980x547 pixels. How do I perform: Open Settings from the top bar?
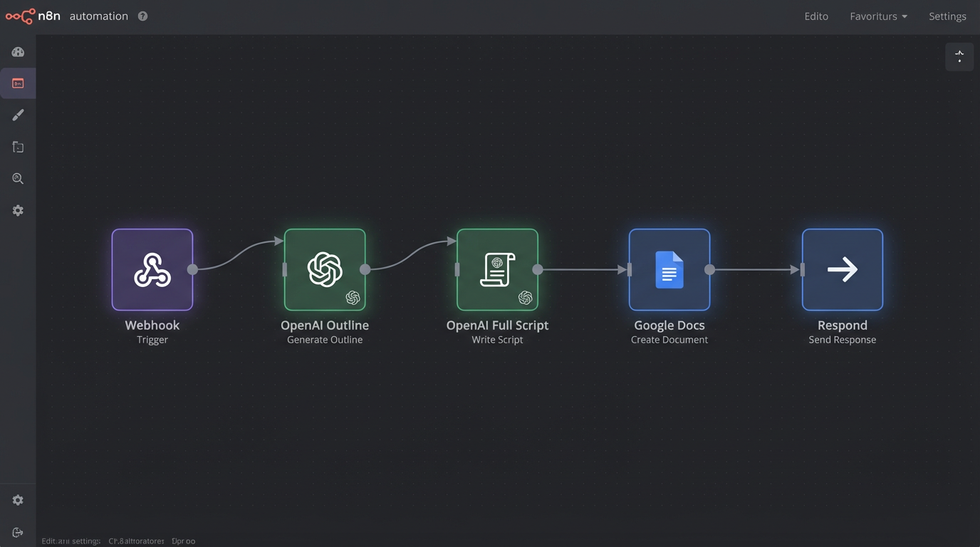point(947,16)
